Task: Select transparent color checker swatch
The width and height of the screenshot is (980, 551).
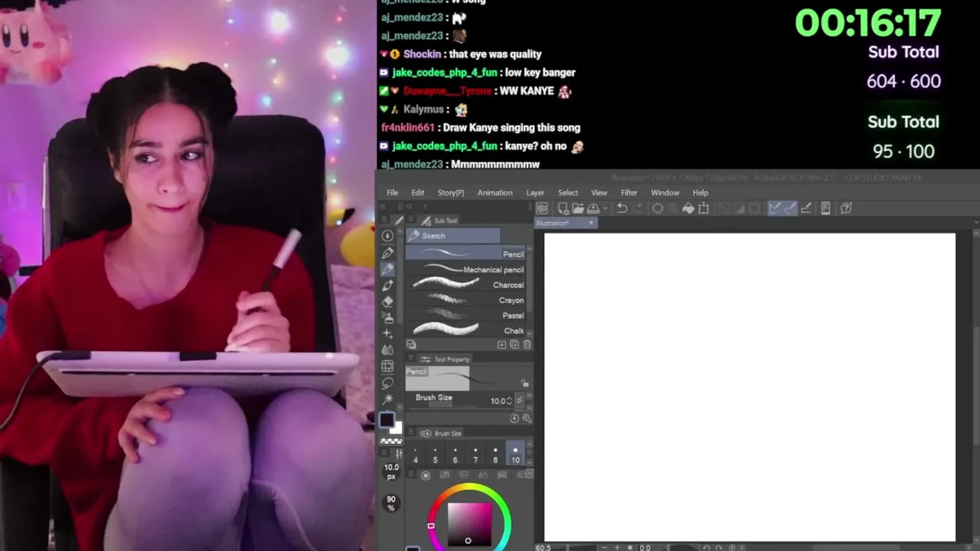Action: (391, 441)
